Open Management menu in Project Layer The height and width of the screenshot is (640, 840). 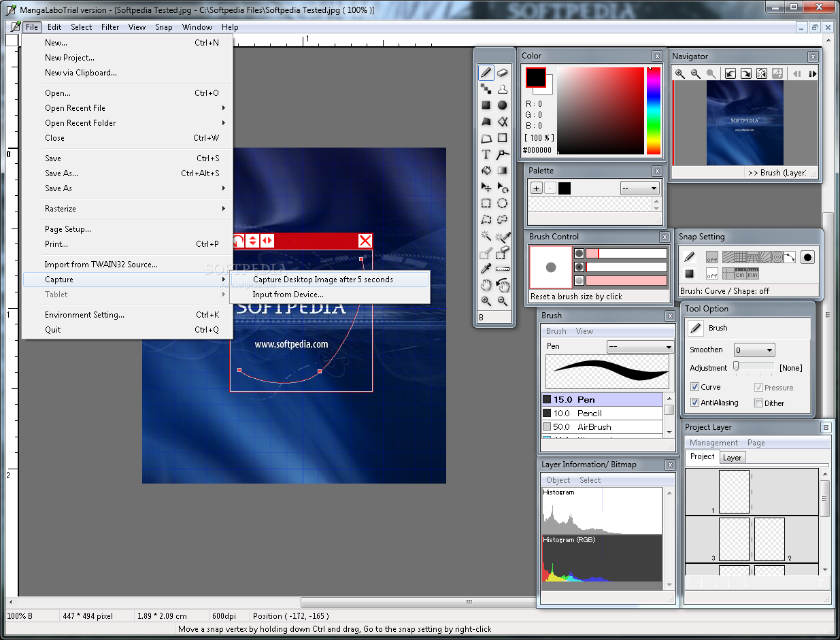point(713,443)
